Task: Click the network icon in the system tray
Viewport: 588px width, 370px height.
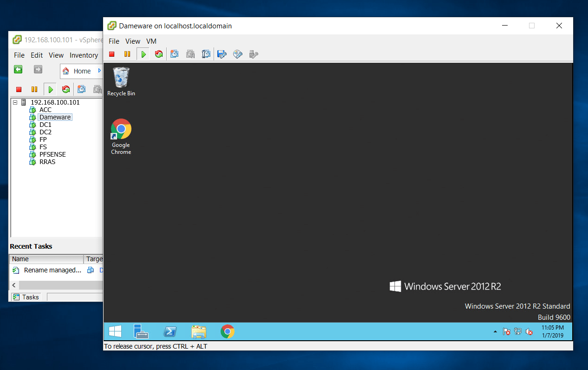Action: pos(518,332)
